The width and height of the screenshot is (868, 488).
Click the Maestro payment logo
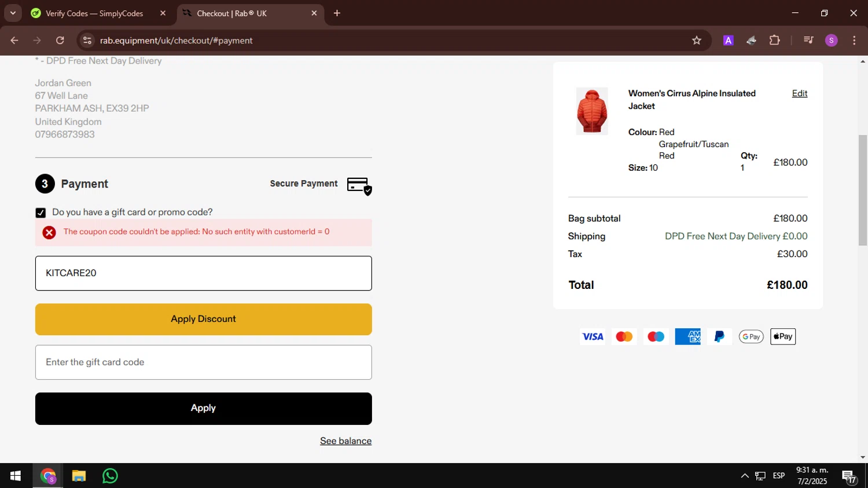coord(656,336)
